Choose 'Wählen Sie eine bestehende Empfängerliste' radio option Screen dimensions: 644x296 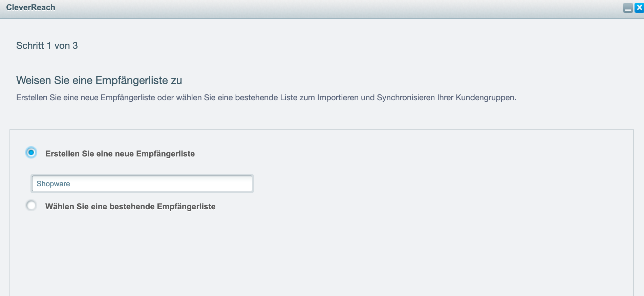coord(31,206)
